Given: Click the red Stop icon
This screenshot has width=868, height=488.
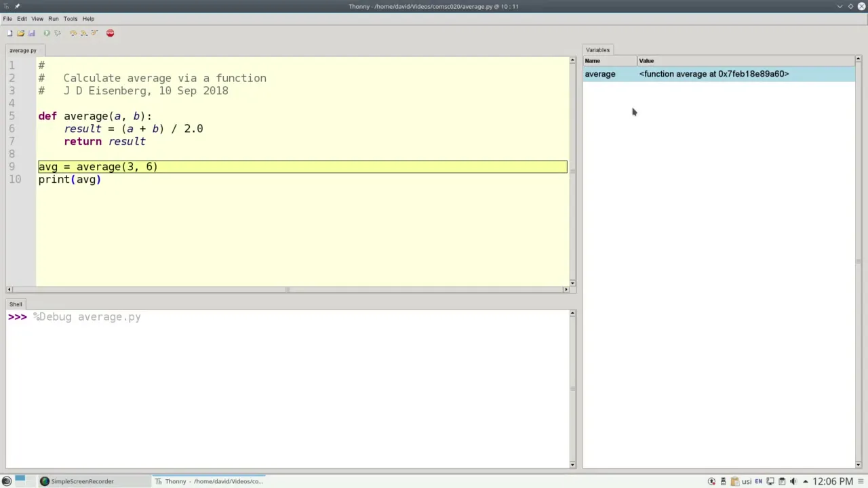Looking at the screenshot, I should click(x=110, y=33).
